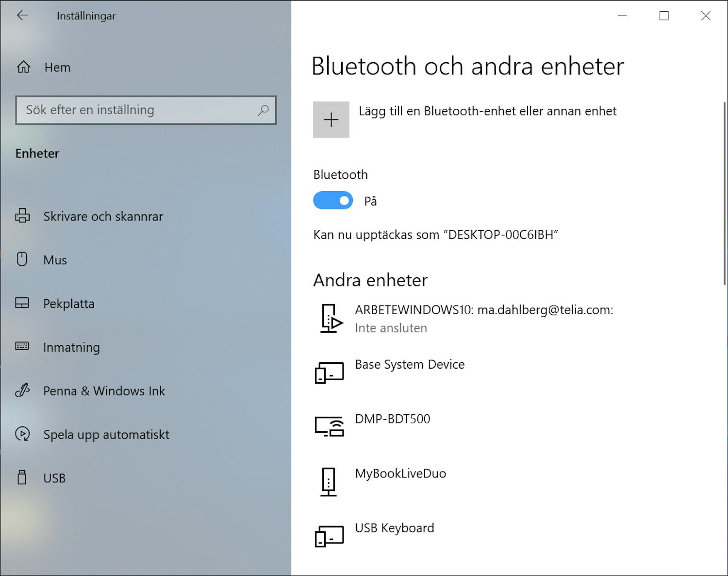Click the plus button to add a Bluetooth device

coord(331,119)
